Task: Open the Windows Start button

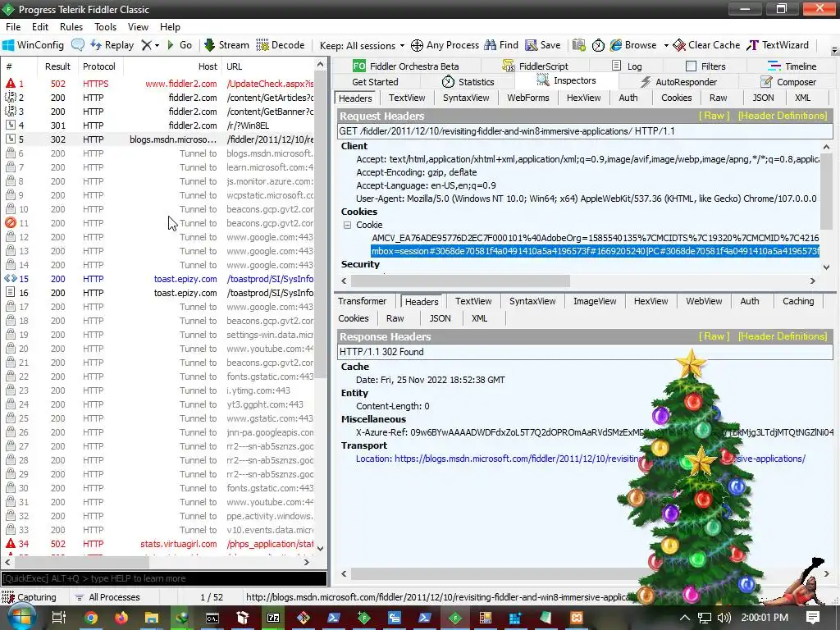Action: 21,618
